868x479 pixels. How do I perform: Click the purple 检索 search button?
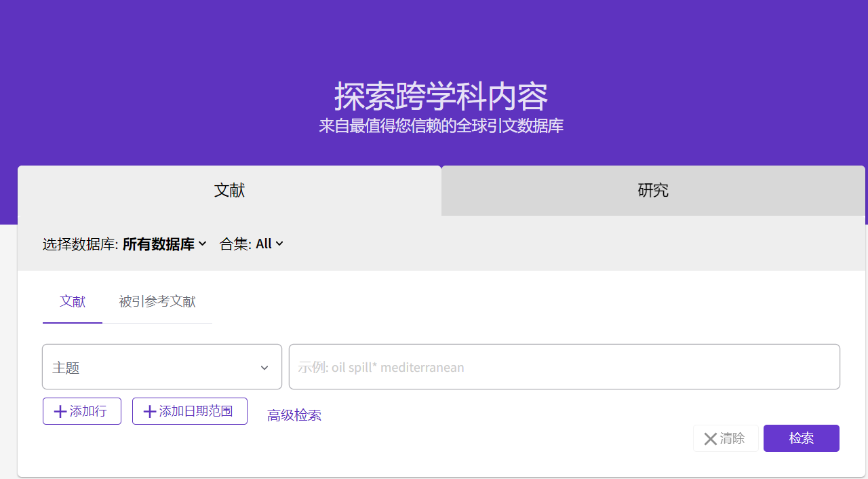(801, 438)
